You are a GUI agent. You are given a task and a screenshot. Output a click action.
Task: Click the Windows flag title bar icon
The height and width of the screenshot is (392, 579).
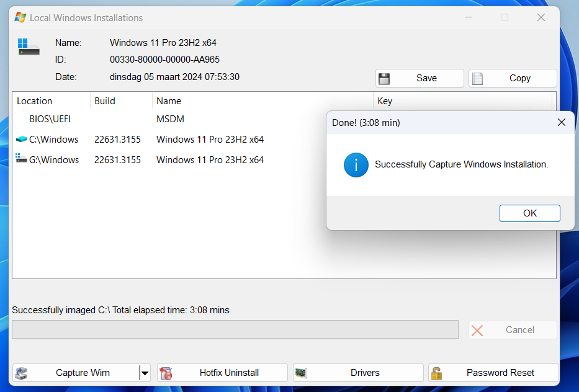point(20,17)
